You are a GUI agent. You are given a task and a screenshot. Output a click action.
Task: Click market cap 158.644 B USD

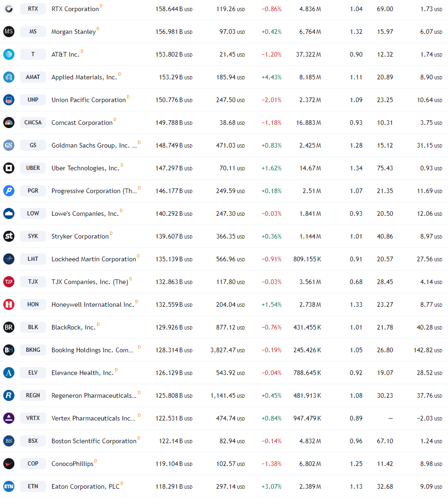click(174, 9)
